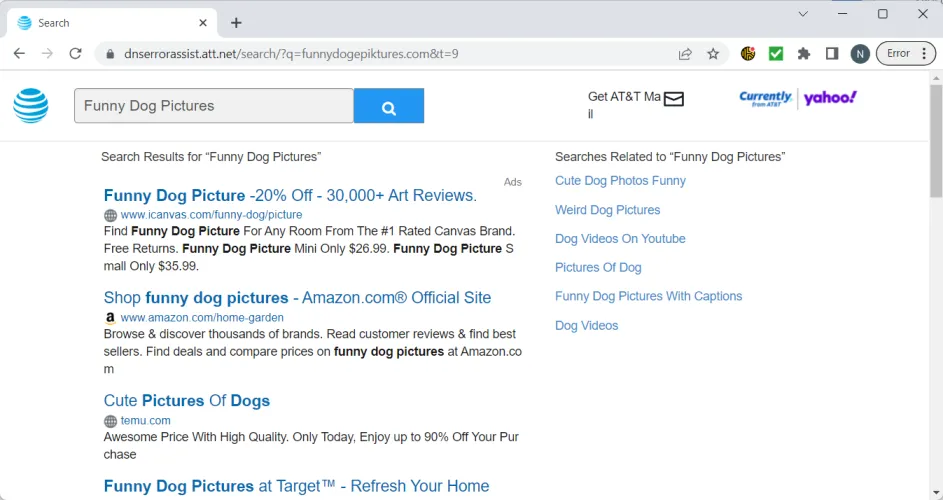Reload the page using the refresh icon
The height and width of the screenshot is (500, 943).
click(75, 54)
